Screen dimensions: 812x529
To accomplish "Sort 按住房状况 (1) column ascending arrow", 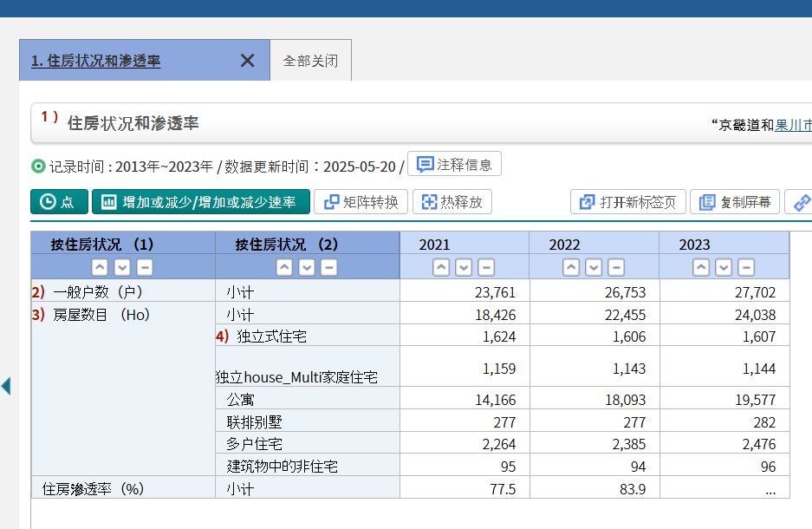I will (100, 267).
